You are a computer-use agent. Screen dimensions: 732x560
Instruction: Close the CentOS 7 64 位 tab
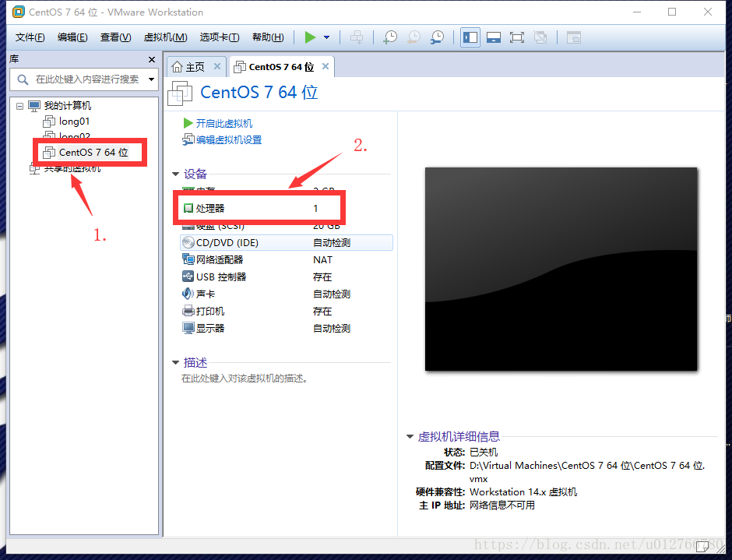pyautogui.click(x=326, y=66)
